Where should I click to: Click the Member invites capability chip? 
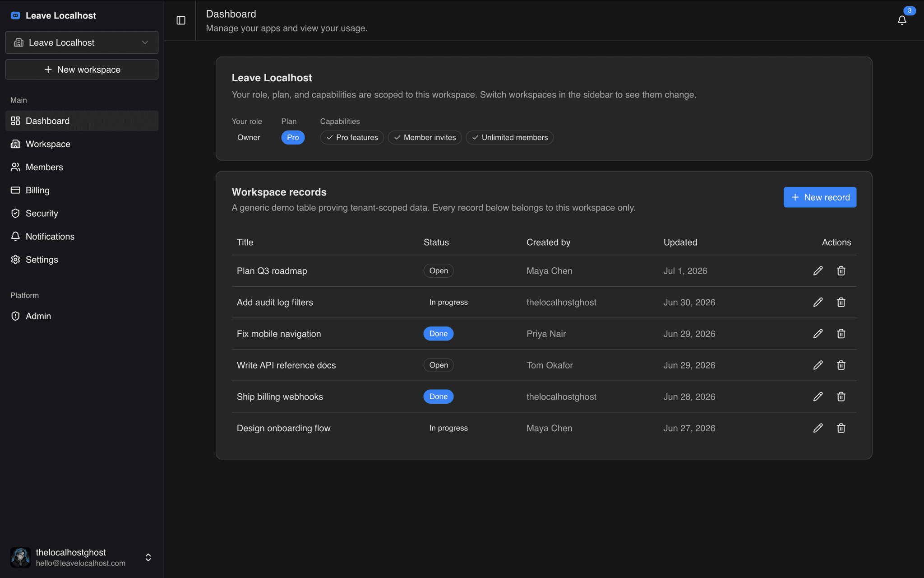(425, 137)
